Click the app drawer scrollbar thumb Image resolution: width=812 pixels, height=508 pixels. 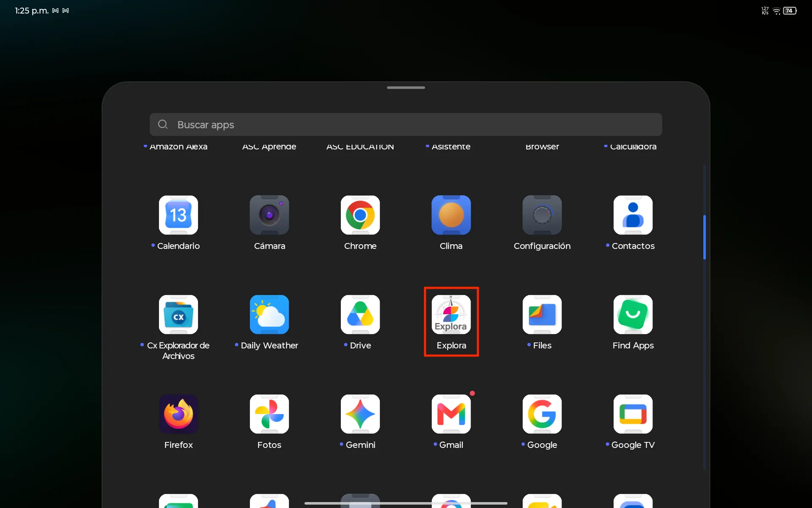tap(704, 237)
